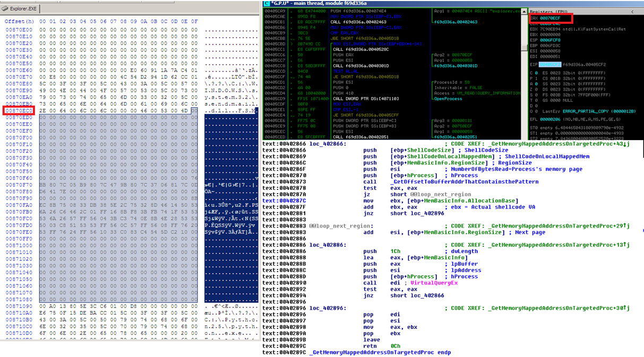The height and width of the screenshot is (357, 644).
Task: Click the 'retn 0Ch' instruction line
Action: pos(382,346)
